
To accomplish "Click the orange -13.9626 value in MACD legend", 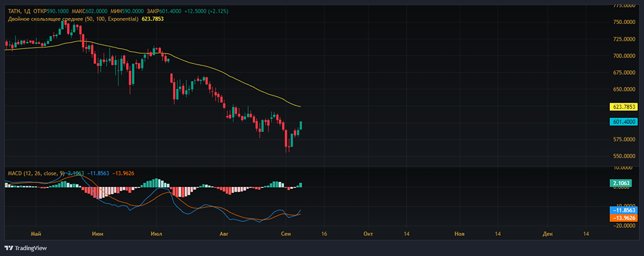I will [x=123, y=173].
